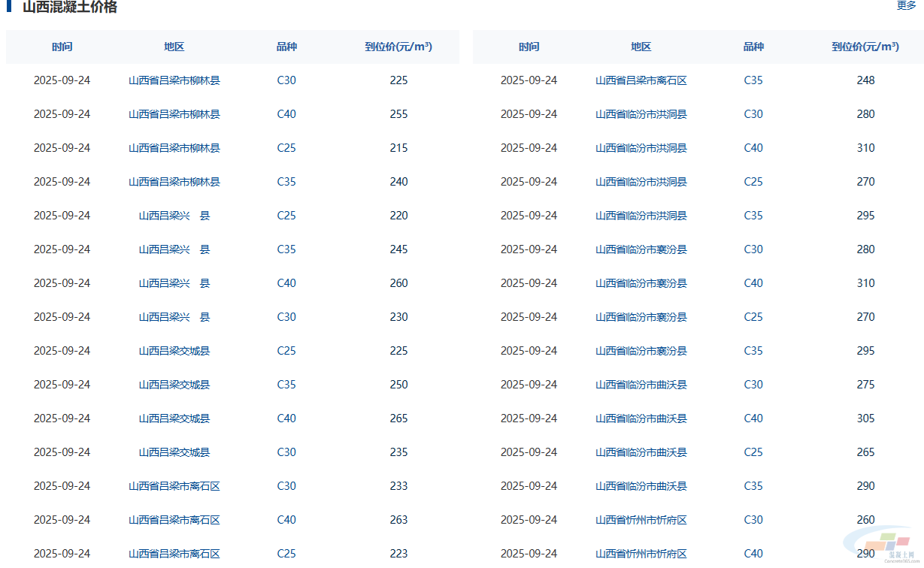Viewport: 924px width, 568px height.
Task: Open 山西省吕梁市柳林县 link in the 225 price row
Action: click(174, 80)
